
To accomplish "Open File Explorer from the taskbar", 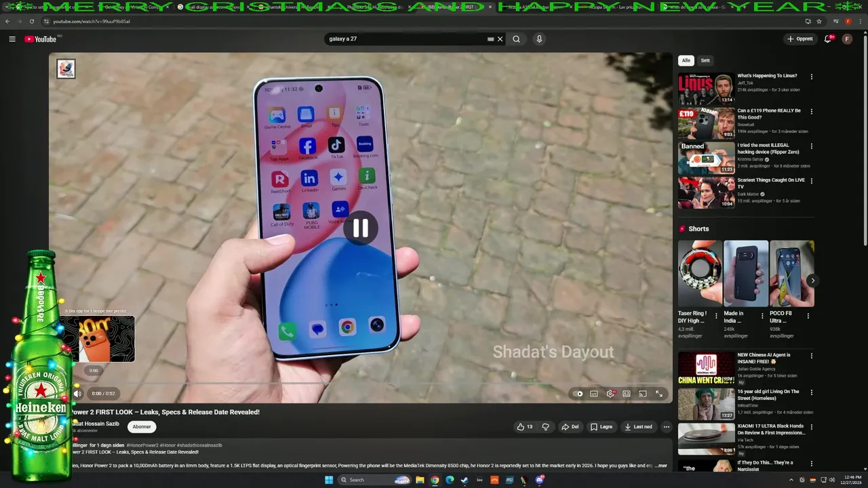I will point(420,480).
